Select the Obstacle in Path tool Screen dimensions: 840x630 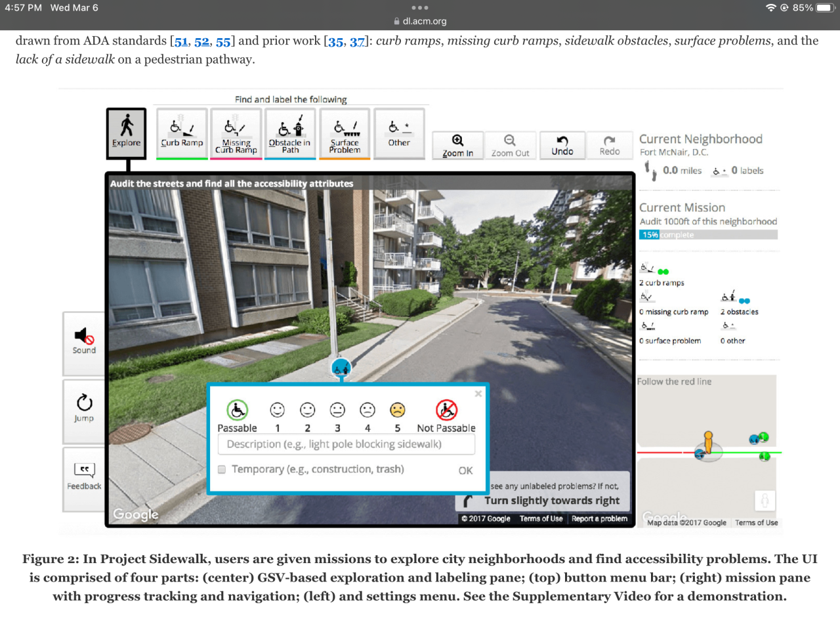click(290, 133)
